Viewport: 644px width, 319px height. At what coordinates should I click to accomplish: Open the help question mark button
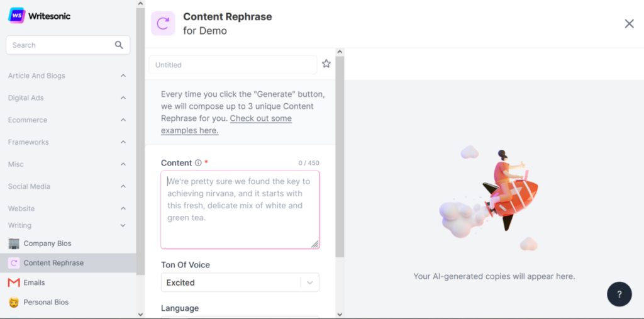pos(619,294)
